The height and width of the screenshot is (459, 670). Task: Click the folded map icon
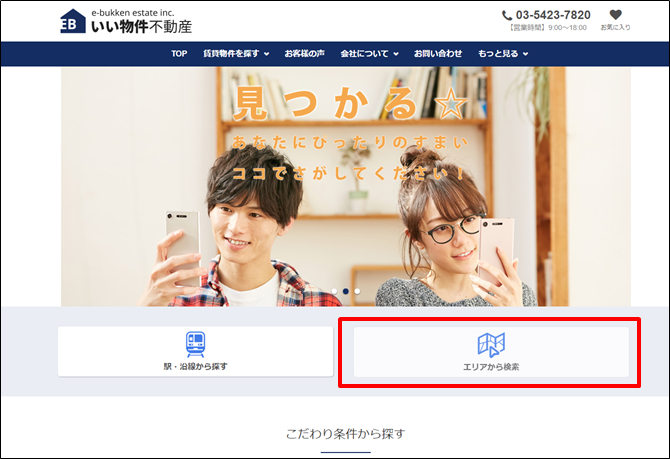point(491,344)
